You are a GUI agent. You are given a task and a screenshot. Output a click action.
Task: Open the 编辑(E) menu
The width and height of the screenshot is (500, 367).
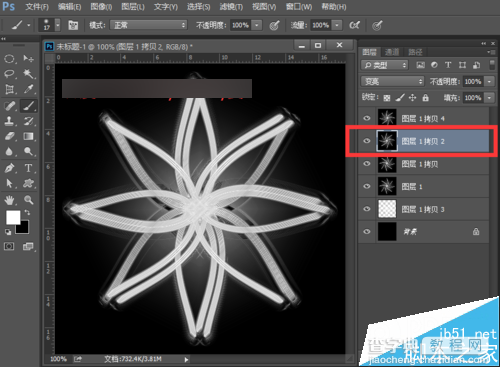point(69,7)
